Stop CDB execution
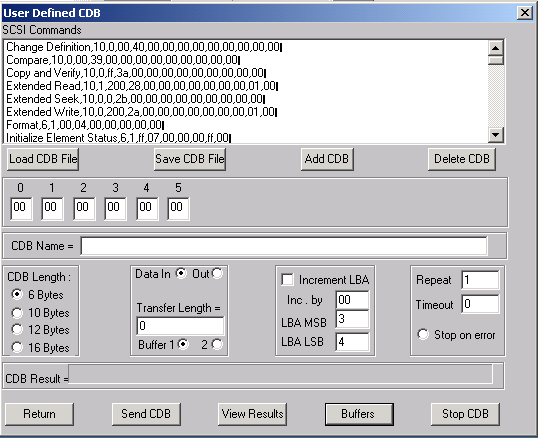This screenshot has height=438, width=538. 465,414
